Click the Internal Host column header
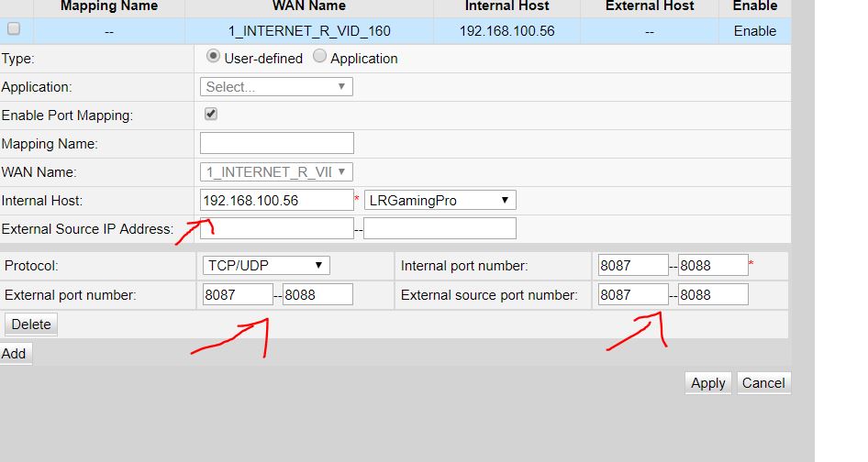 coord(507,6)
